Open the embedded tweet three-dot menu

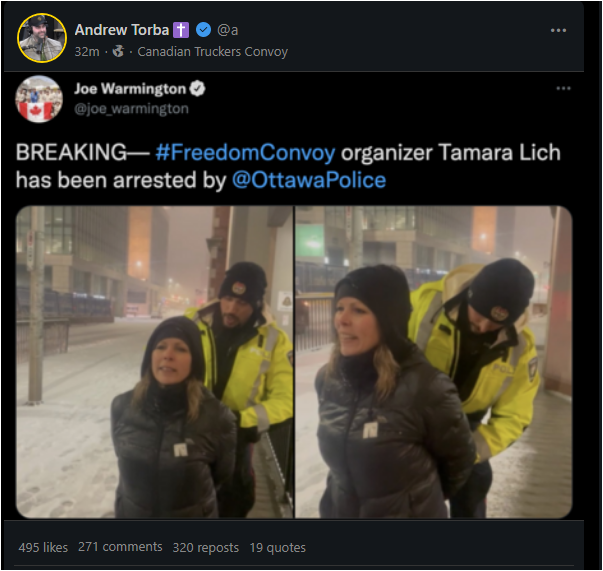point(563,88)
